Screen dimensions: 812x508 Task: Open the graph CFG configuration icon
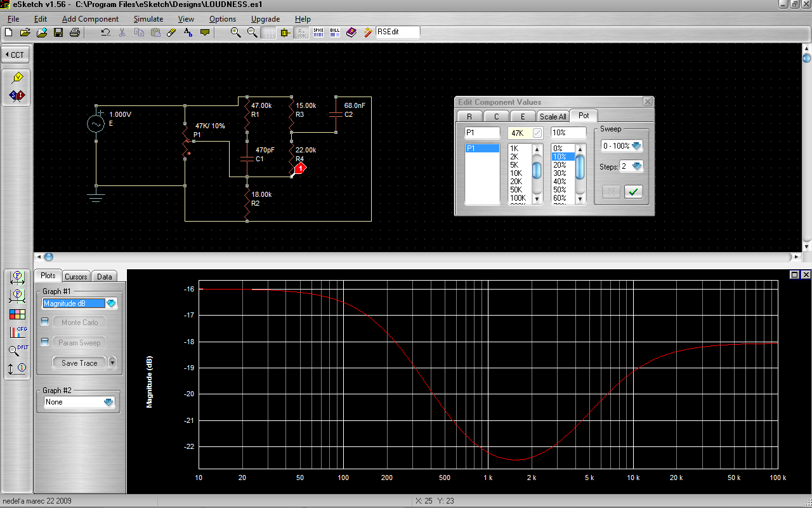click(x=19, y=331)
